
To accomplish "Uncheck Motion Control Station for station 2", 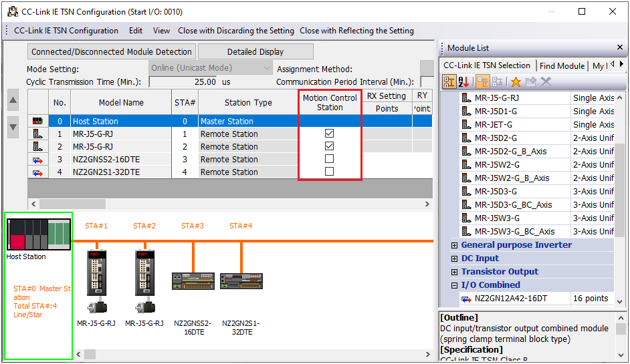I will tap(330, 146).
